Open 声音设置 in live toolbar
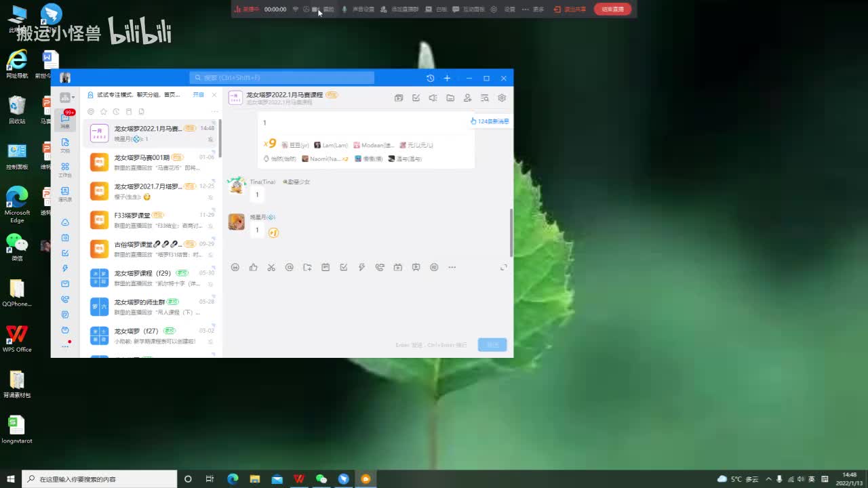 click(x=358, y=9)
